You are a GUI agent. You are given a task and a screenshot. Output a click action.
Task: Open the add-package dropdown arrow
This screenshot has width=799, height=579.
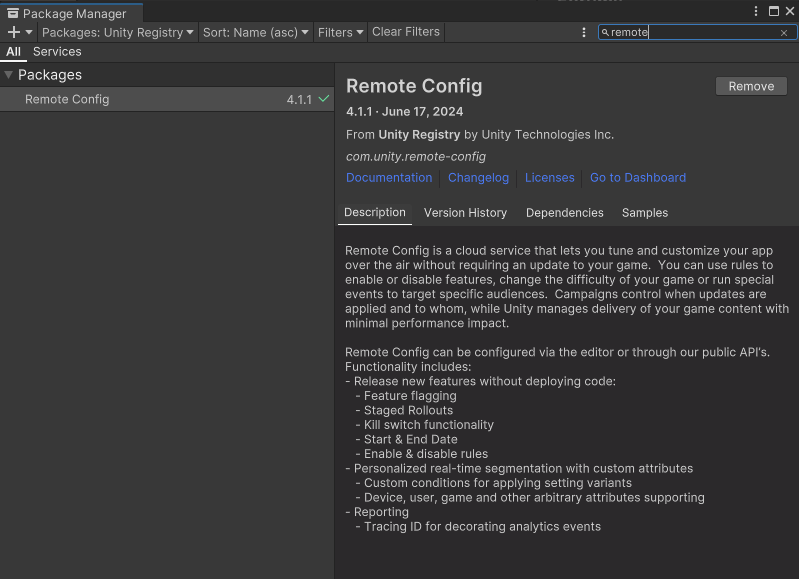(29, 32)
